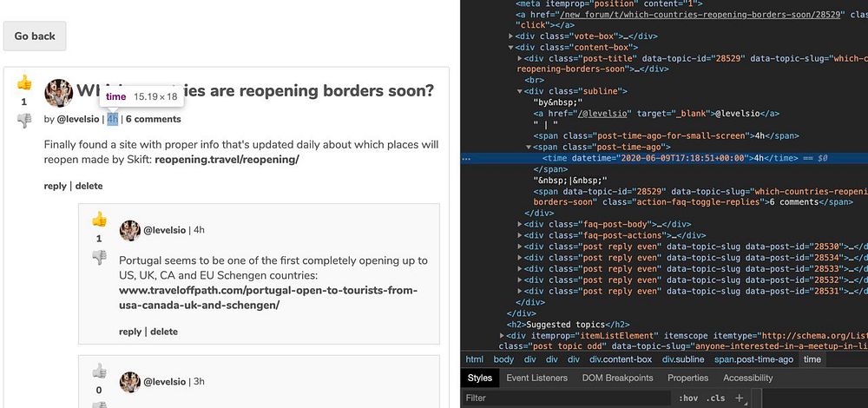Viewport: 868px width, 408px height.
Task: Expand reply node with data-post-id 28532
Action: (x=520, y=280)
